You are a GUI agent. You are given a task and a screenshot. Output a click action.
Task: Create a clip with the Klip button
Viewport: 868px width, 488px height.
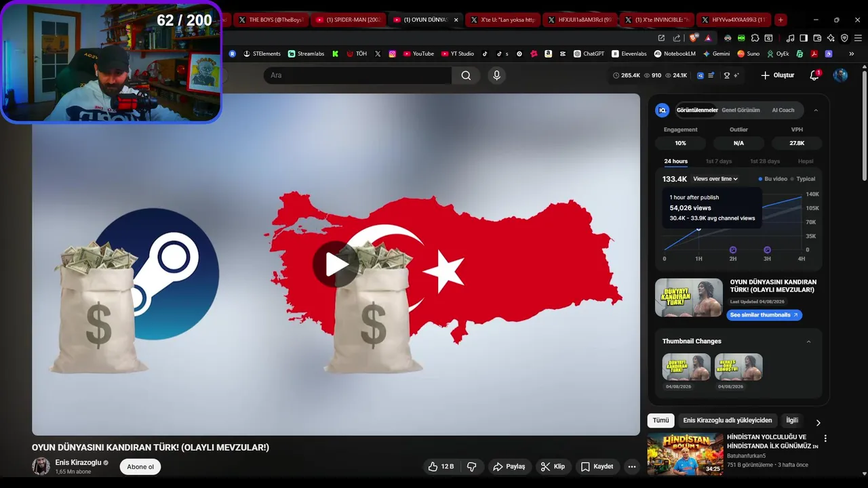[553, 466]
